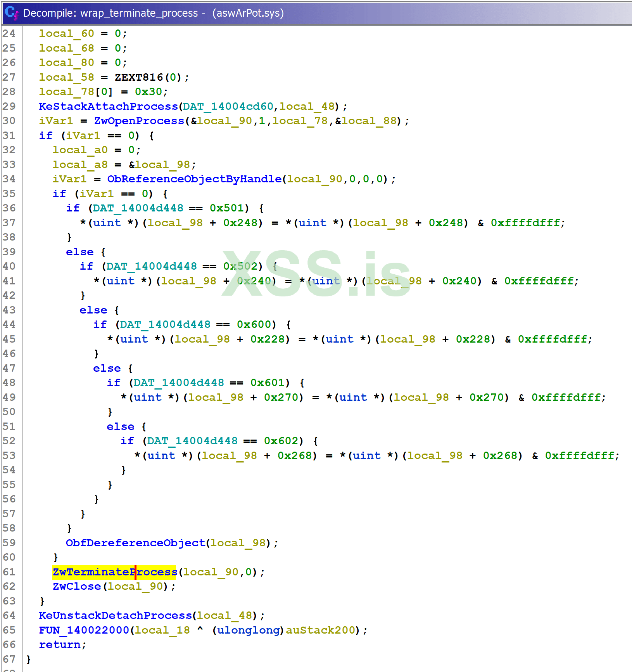
Task: Click the highlighted ZwTerminateProcess call
Action: (x=115, y=572)
